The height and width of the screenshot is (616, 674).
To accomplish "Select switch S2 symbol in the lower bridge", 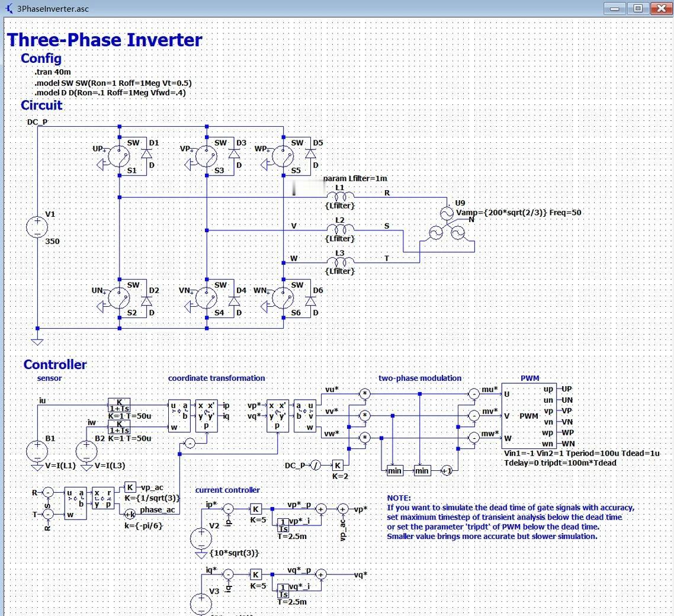I will tap(119, 299).
